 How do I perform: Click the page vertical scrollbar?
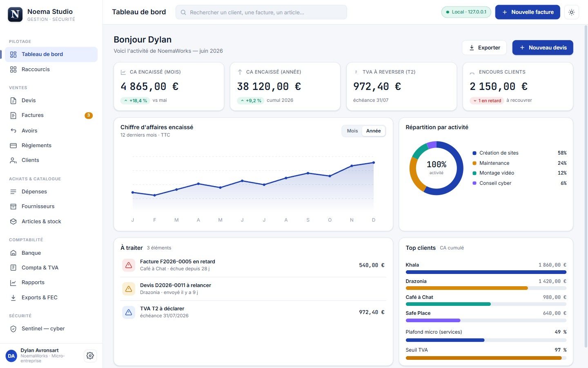point(586,186)
